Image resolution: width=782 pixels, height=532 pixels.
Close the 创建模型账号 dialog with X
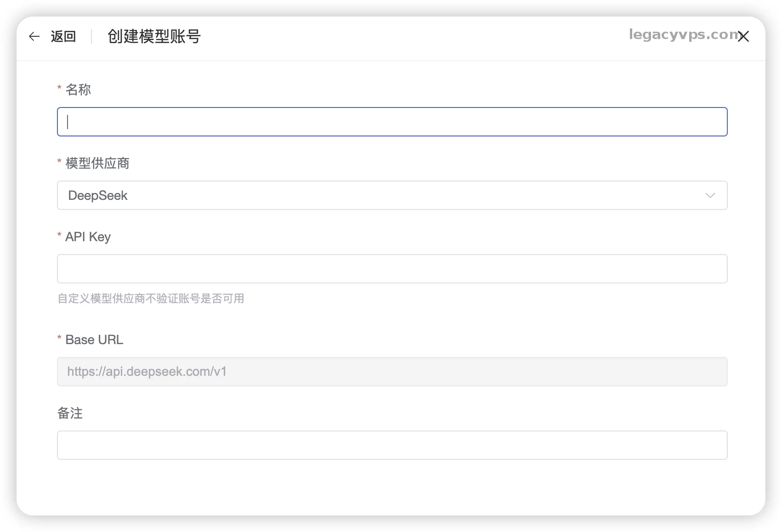(x=743, y=36)
